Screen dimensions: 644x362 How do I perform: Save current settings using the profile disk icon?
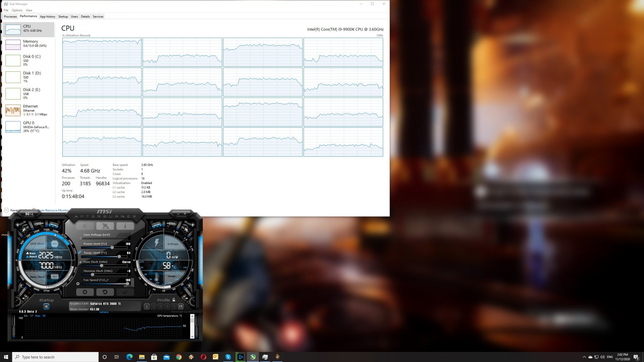[x=181, y=306]
